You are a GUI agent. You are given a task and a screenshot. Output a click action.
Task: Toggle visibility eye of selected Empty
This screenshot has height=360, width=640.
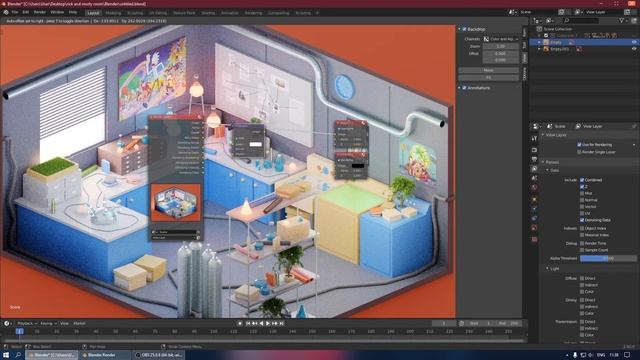(x=634, y=42)
